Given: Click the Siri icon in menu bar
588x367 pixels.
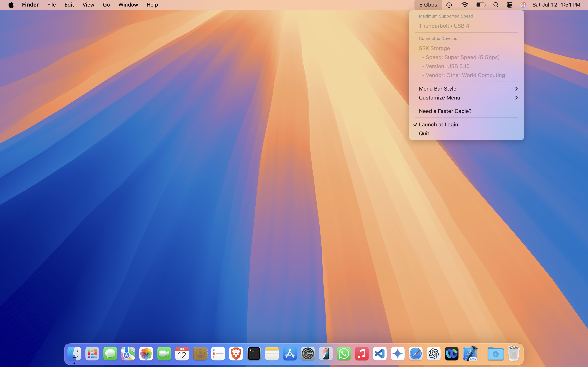Looking at the screenshot, I should point(523,5).
